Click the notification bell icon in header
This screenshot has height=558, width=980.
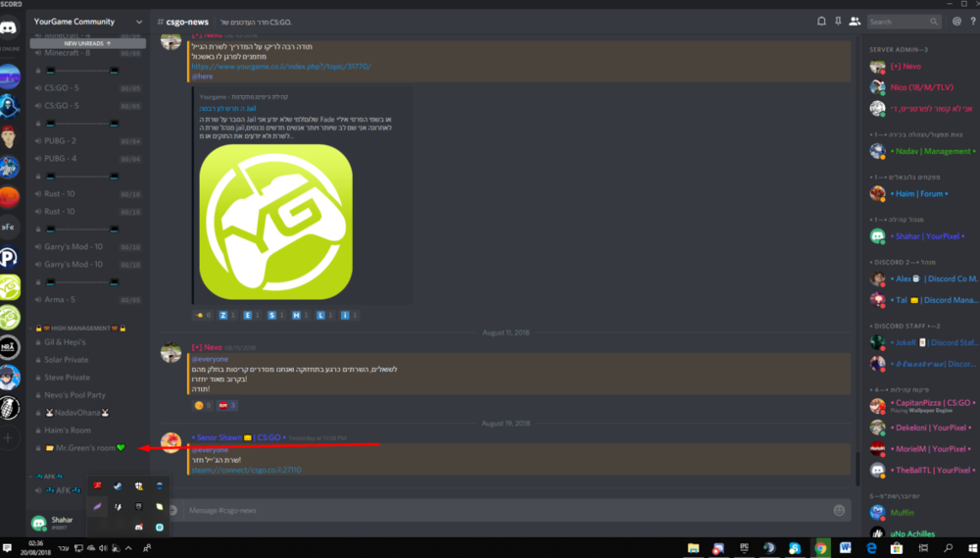[821, 21]
